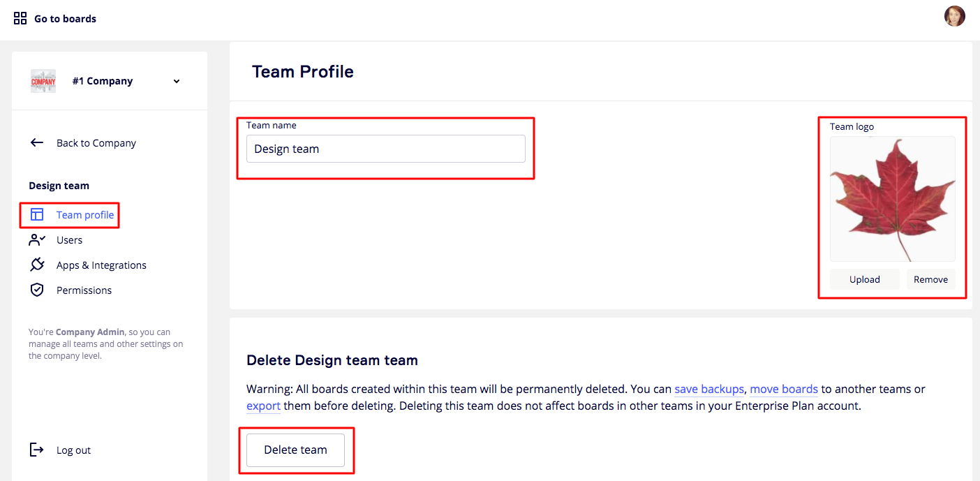Click the back arrow icon
Image resolution: width=980 pixels, height=481 pixels.
coord(37,143)
